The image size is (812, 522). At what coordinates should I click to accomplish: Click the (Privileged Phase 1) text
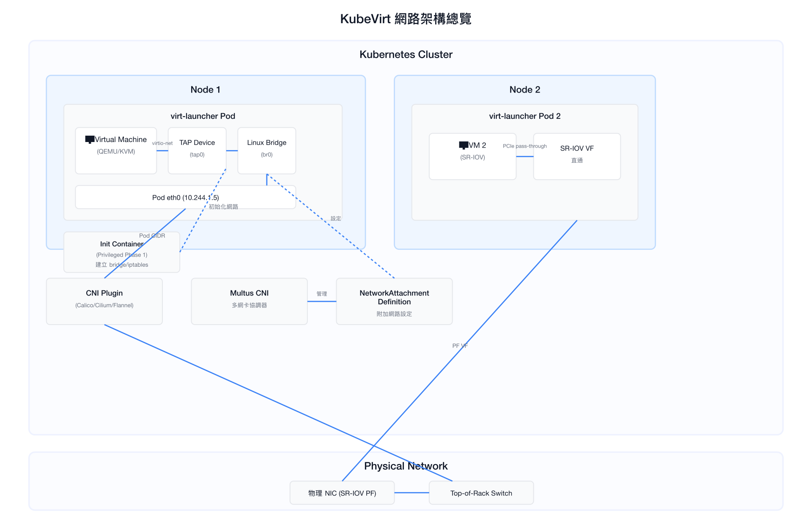coord(122,255)
